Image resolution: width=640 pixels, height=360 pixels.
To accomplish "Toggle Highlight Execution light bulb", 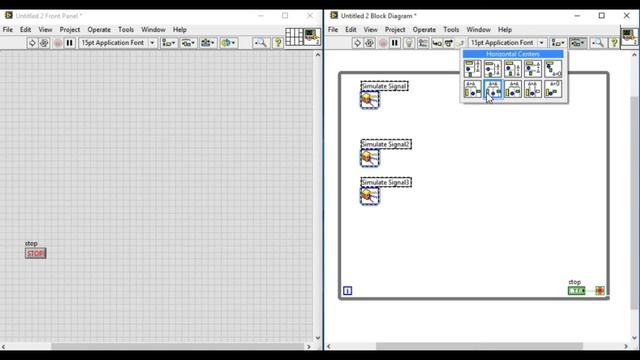I will tap(409, 43).
